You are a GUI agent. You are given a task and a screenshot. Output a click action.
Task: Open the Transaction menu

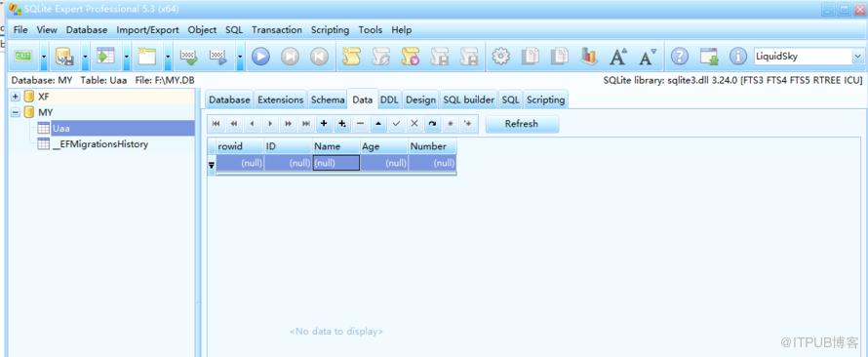pos(277,30)
